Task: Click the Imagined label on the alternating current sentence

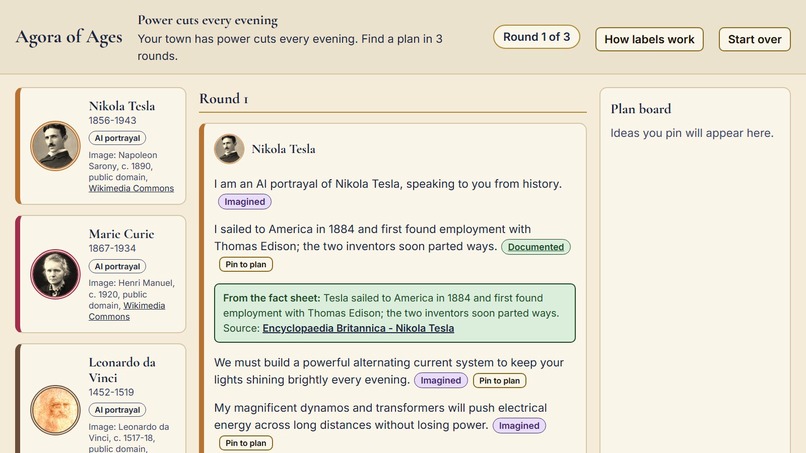Action: click(441, 380)
